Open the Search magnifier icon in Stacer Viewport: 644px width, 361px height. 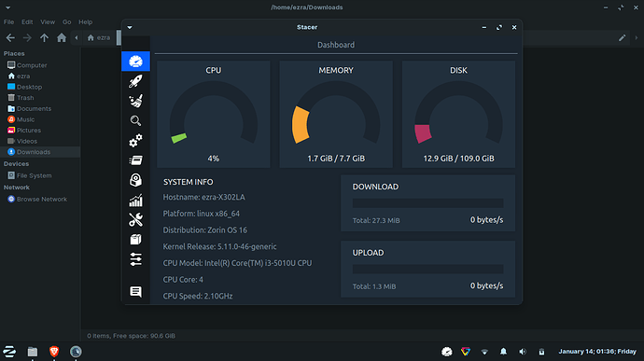pyautogui.click(x=135, y=120)
